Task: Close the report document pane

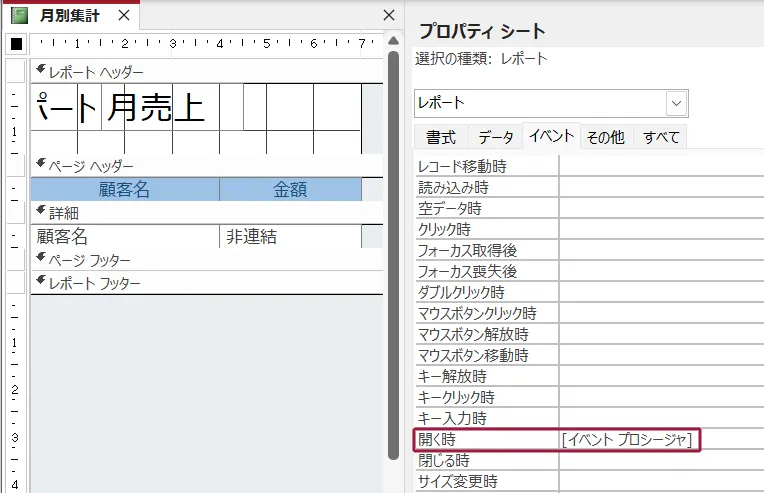Action: click(390, 16)
